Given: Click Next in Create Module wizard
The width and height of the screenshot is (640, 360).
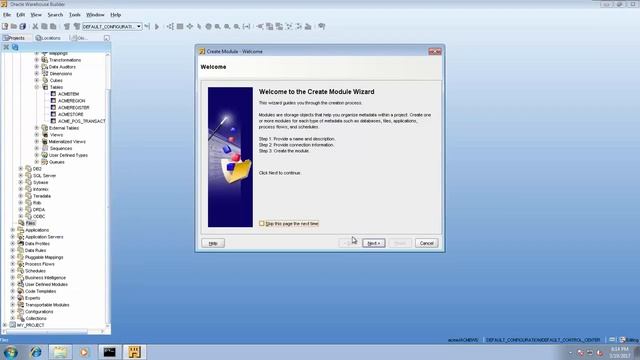Looking at the screenshot, I should pos(373,243).
